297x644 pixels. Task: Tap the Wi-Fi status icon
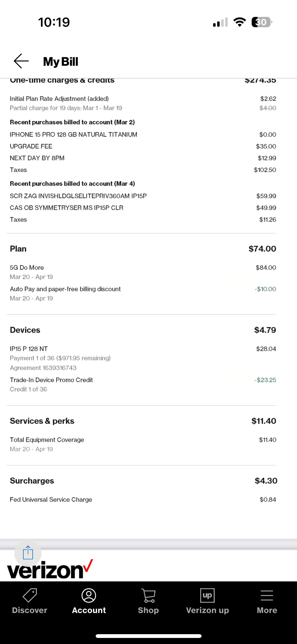[240, 22]
